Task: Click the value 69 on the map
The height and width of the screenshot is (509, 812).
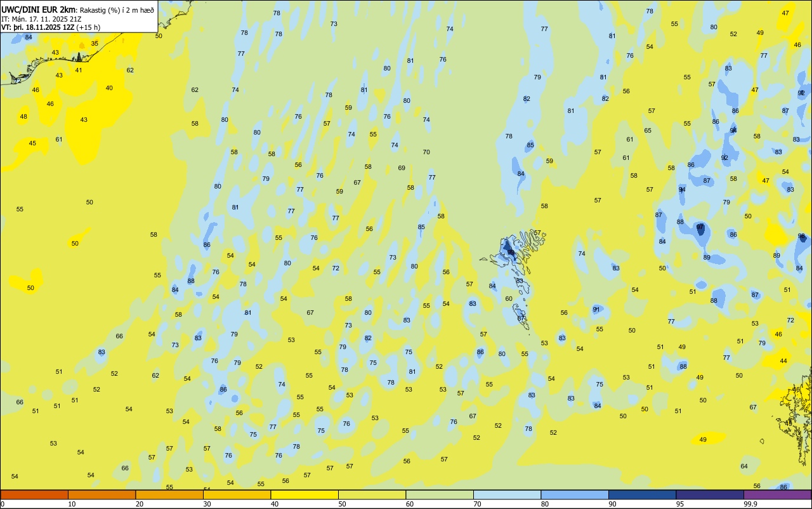Action: click(402, 168)
